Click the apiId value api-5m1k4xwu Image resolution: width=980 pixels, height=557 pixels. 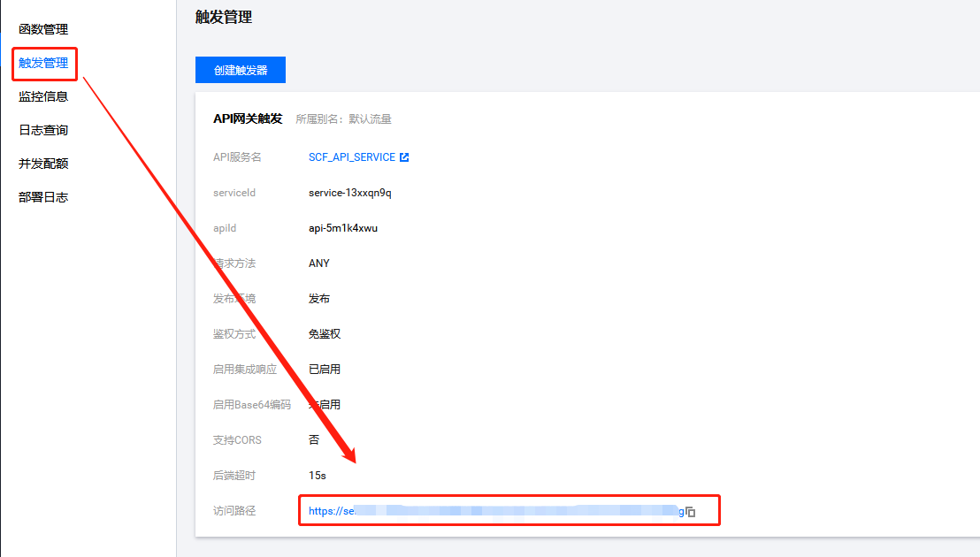343,228
